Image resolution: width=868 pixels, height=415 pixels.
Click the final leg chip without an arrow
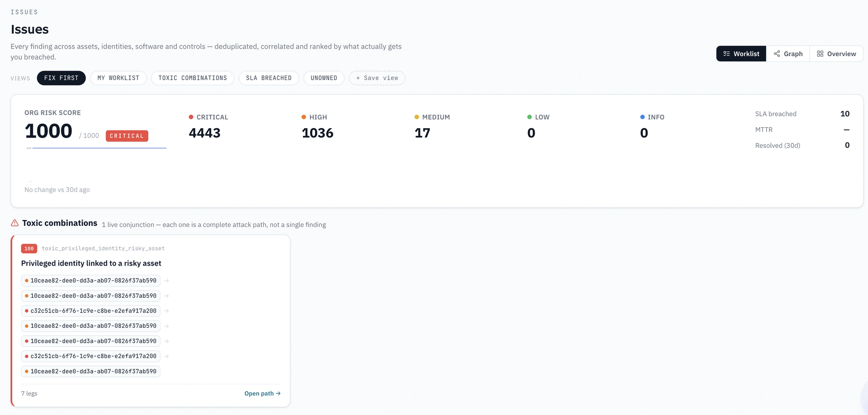[91, 371]
